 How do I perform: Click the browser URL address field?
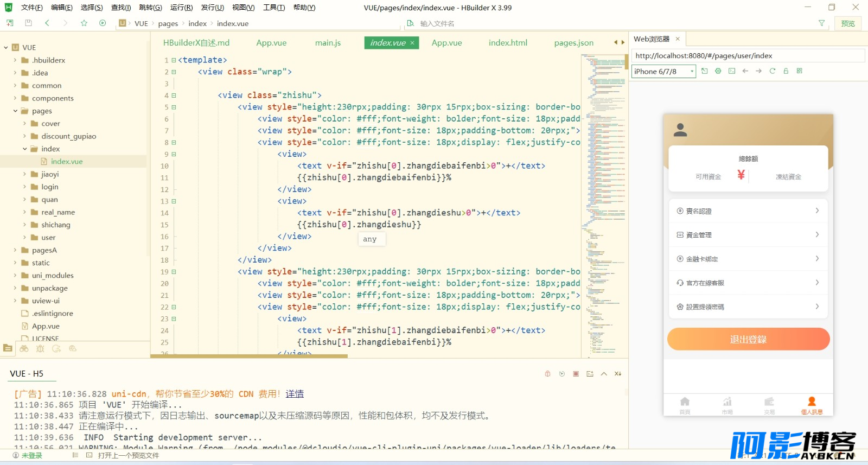point(748,55)
